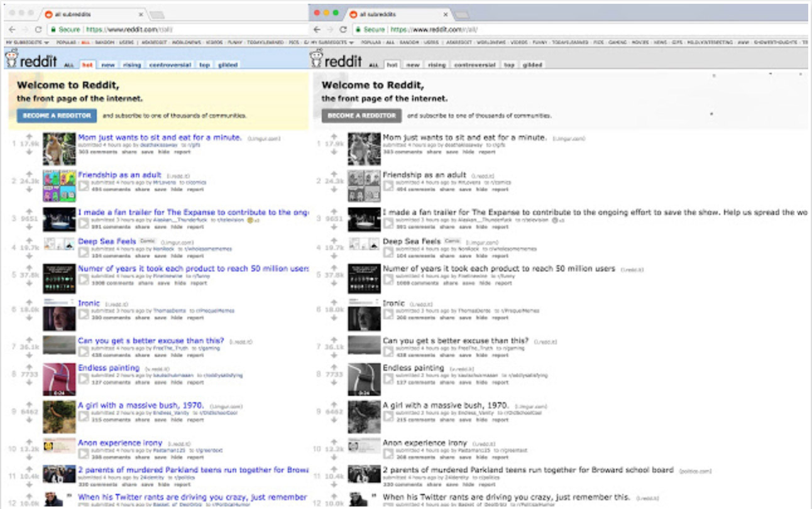The width and height of the screenshot is (812, 509).
Task: Click the reload icon in the left browser window
Action: (x=38, y=30)
